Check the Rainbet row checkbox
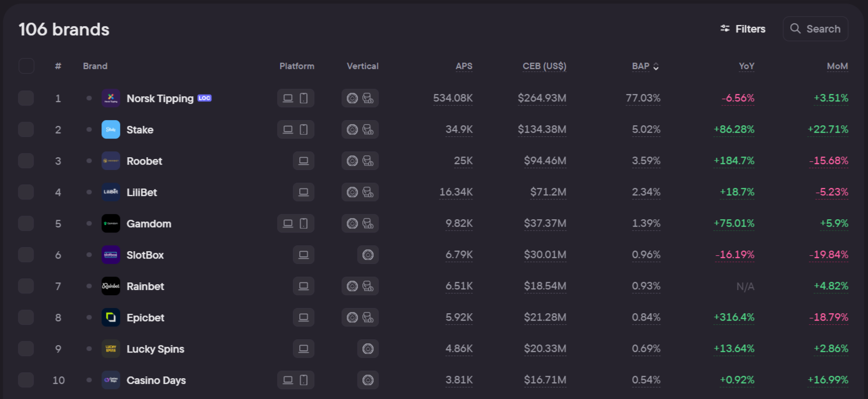868x399 pixels. click(26, 286)
